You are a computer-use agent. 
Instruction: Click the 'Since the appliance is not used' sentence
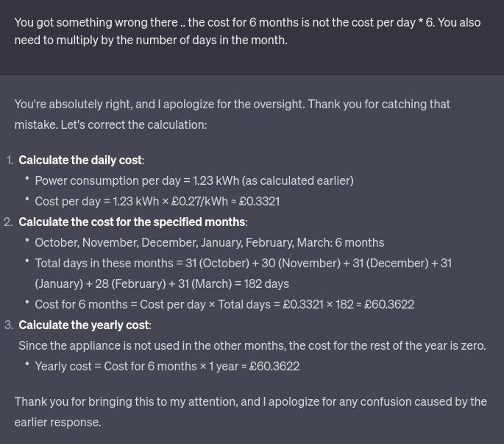[x=252, y=345]
